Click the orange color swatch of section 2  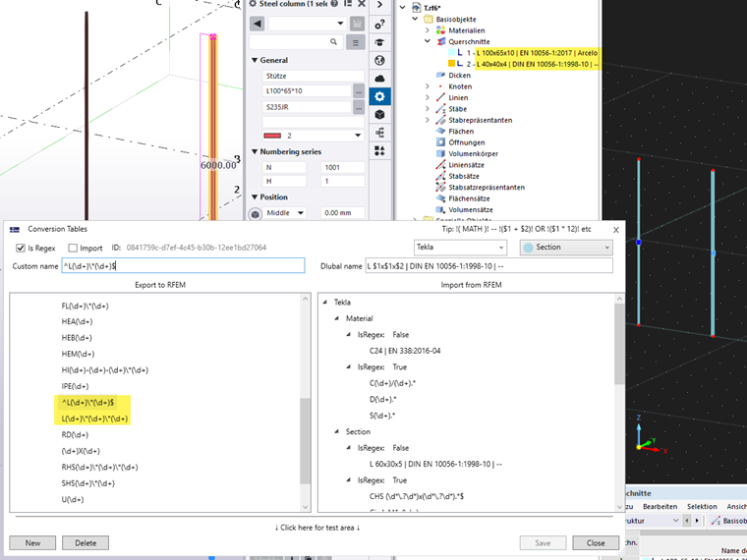point(451,64)
